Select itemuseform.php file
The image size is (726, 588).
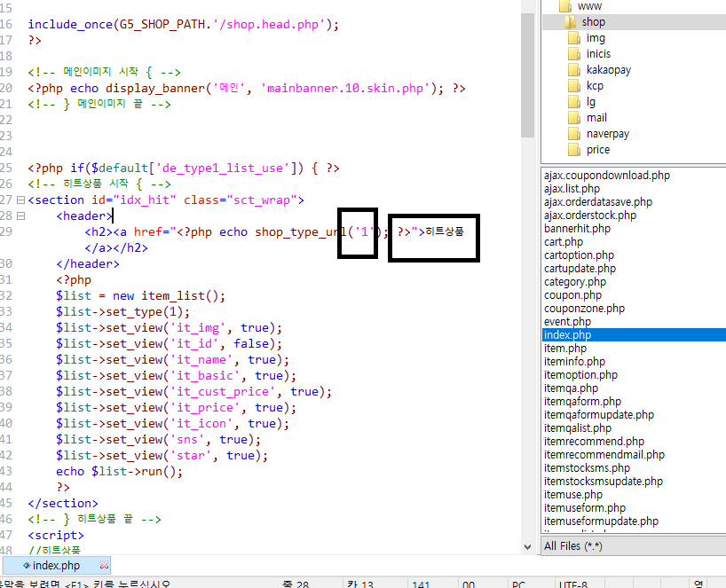[584, 508]
